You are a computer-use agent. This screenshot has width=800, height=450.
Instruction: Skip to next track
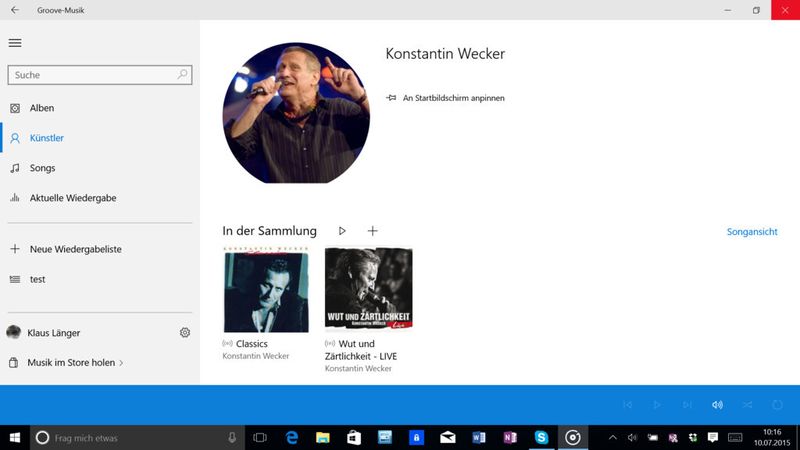pos(687,405)
